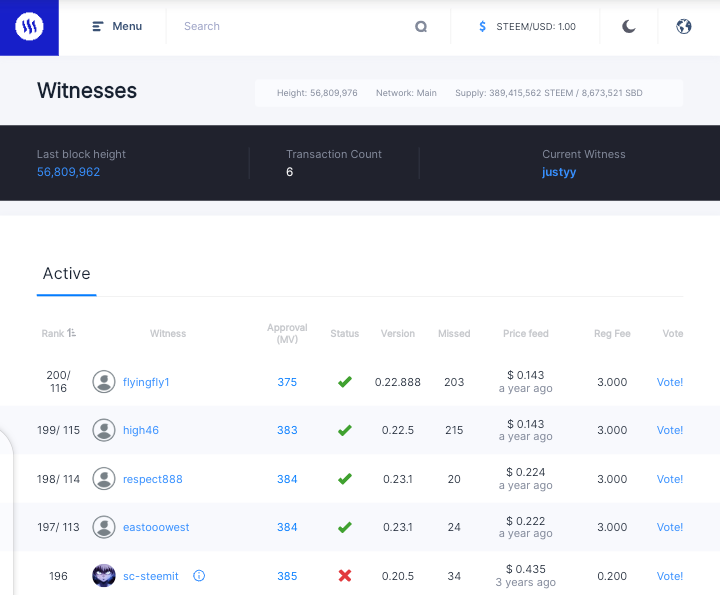
Task: Click approval value 383 for high46
Action: point(287,430)
